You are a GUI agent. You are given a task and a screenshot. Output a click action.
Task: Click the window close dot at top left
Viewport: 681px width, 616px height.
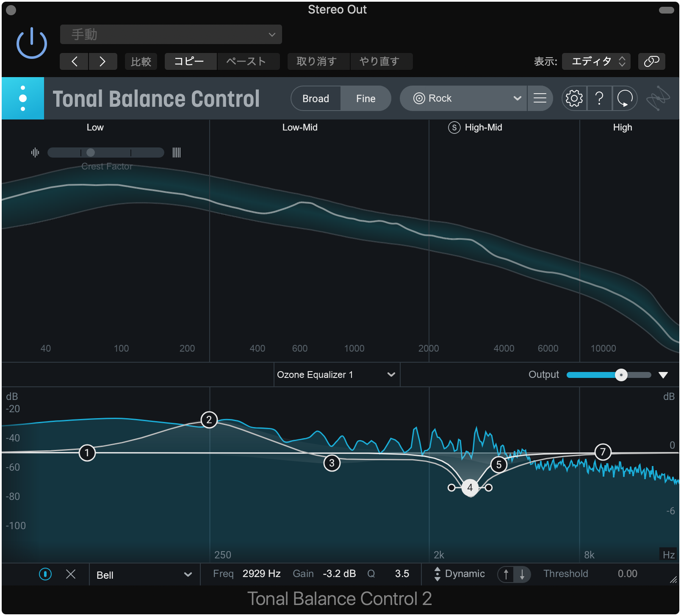[11, 10]
